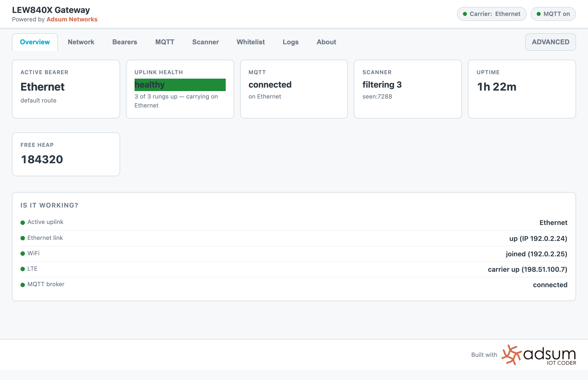Click the Active Bearer 'Ethernet' value
The image size is (588, 380).
click(x=43, y=87)
